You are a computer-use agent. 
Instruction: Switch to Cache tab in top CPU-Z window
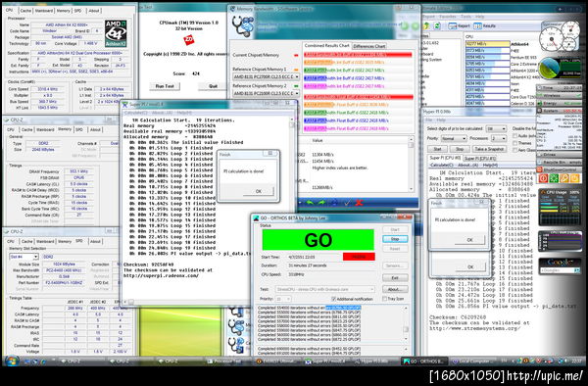point(25,11)
